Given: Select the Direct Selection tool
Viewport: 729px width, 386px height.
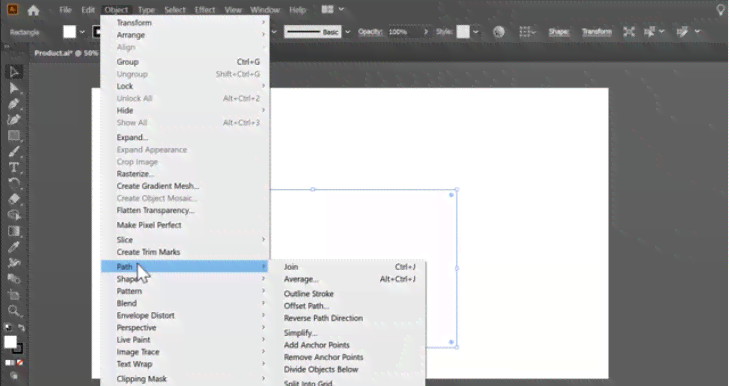Looking at the screenshot, I should click(x=14, y=88).
